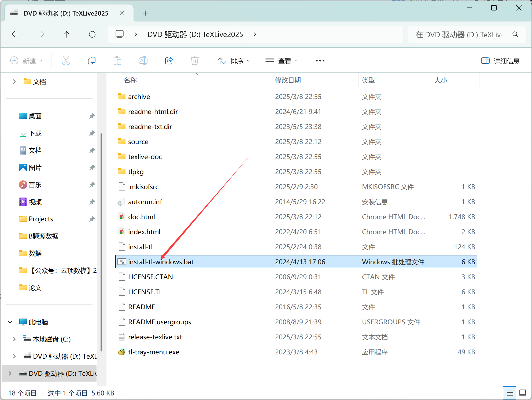Open a new tab with plus button
This screenshot has width=532, height=400.
pyautogui.click(x=146, y=13)
